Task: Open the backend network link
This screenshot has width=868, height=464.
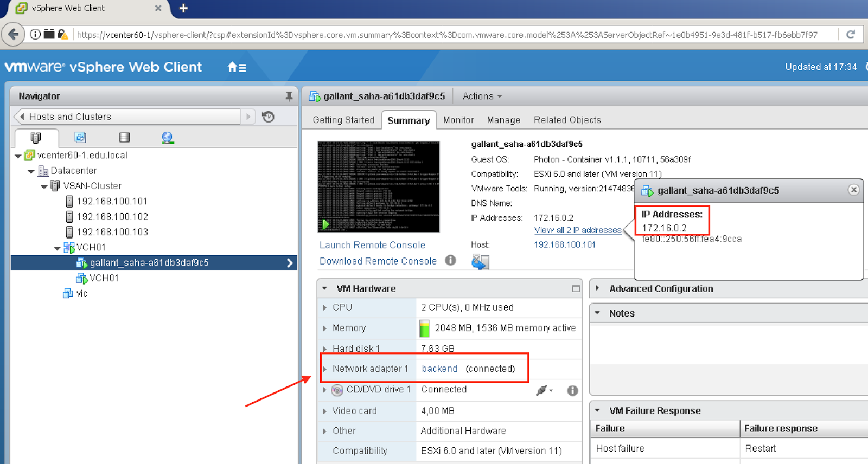Action: 439,369
